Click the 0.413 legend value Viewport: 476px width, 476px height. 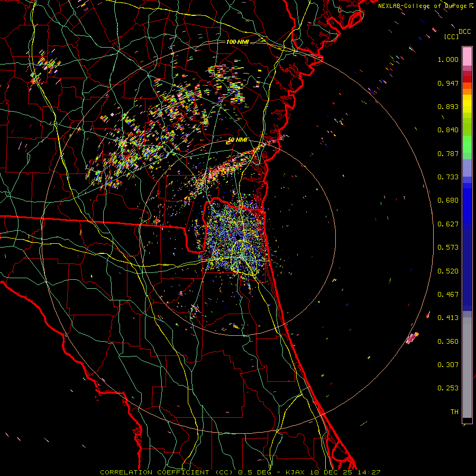click(x=448, y=318)
